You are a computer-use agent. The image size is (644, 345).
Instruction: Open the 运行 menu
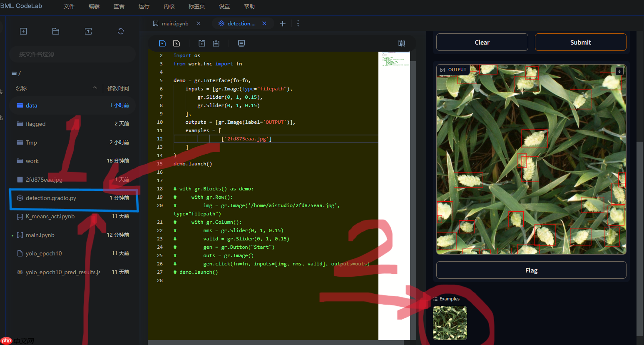point(144,6)
